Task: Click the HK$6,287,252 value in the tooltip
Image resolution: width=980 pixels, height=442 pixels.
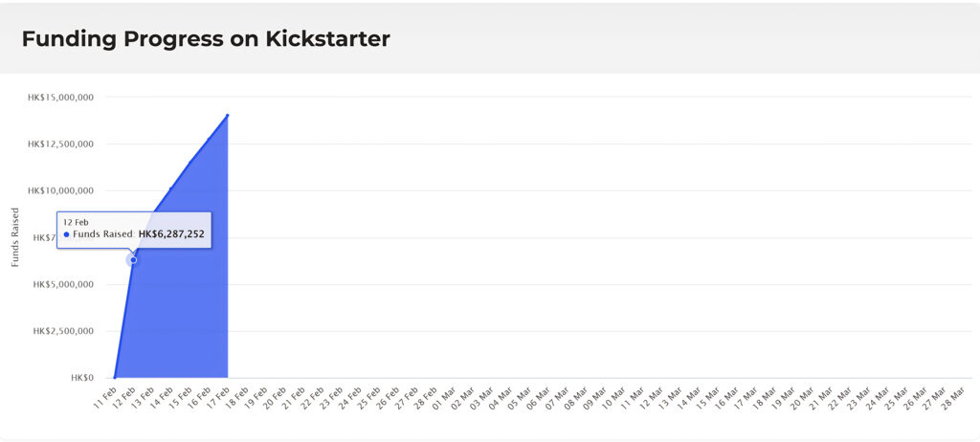Action: [x=171, y=234]
